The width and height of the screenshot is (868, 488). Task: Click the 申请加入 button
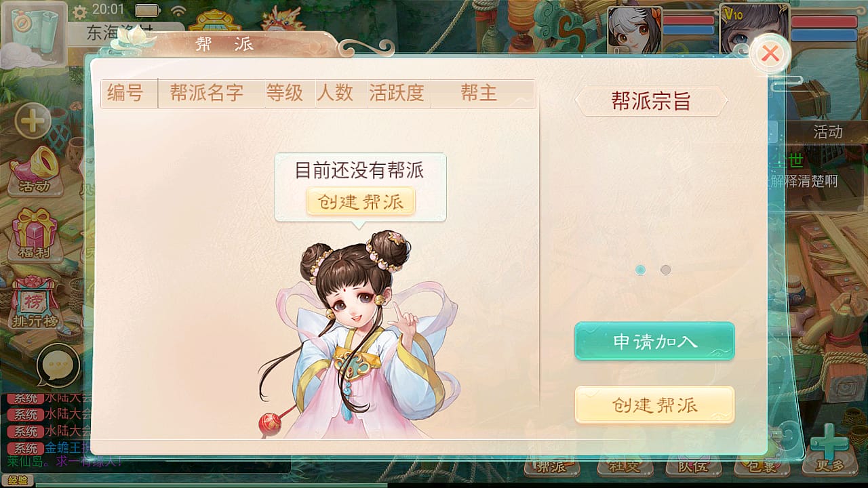click(x=654, y=341)
